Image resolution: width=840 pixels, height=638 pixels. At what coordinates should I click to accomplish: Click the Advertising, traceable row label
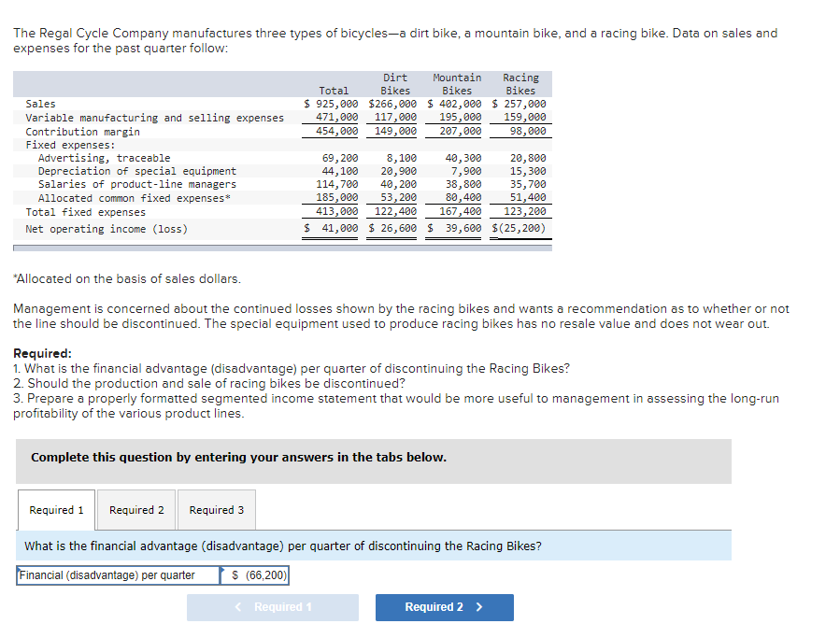coord(104,158)
